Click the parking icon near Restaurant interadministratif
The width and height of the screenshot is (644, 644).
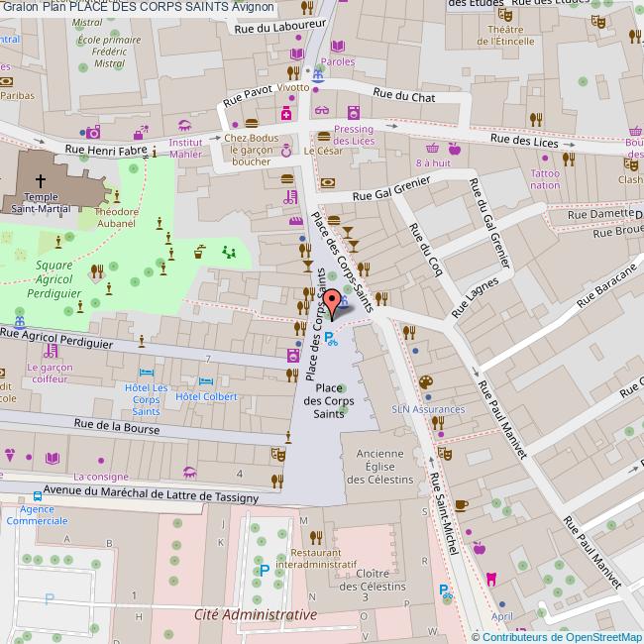264,570
